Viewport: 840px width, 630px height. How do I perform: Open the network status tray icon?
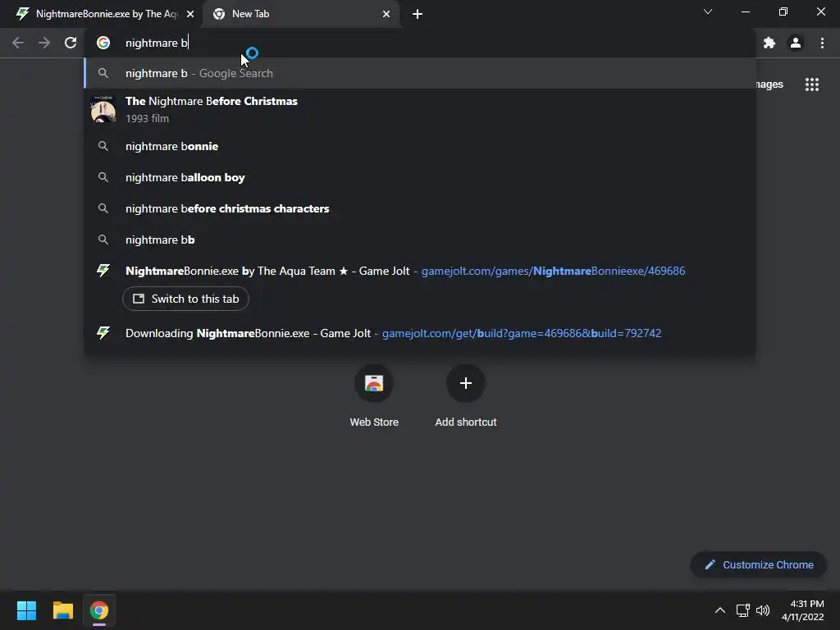[742, 610]
